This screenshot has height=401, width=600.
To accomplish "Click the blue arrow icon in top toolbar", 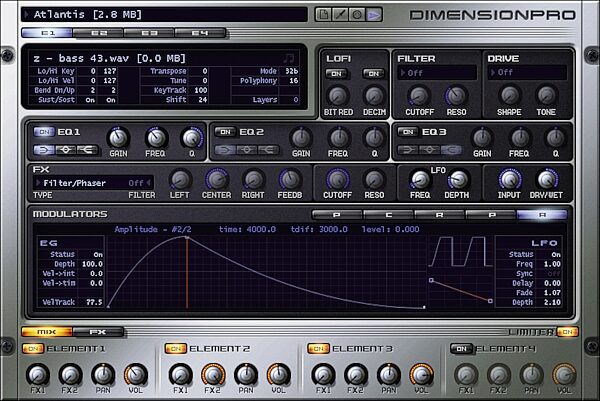I will pos(374,15).
